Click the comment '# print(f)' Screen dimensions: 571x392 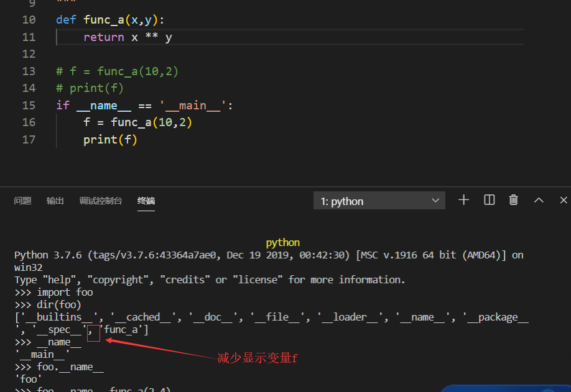90,88
